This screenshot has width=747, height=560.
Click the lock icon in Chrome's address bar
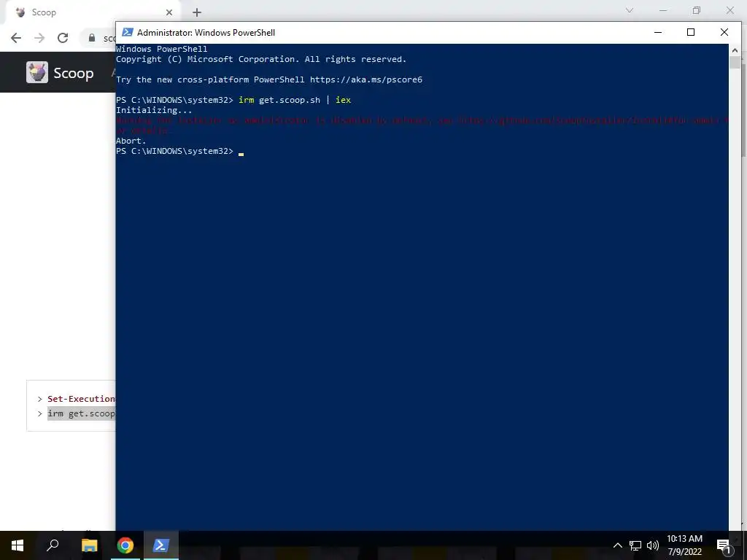coord(91,38)
